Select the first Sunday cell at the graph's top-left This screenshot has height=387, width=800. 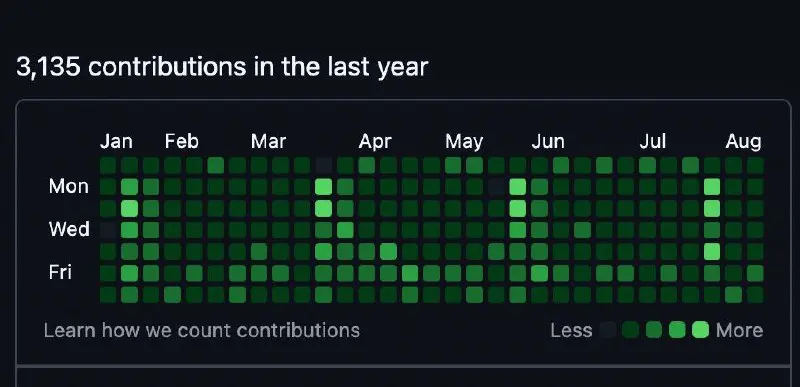tap(108, 165)
